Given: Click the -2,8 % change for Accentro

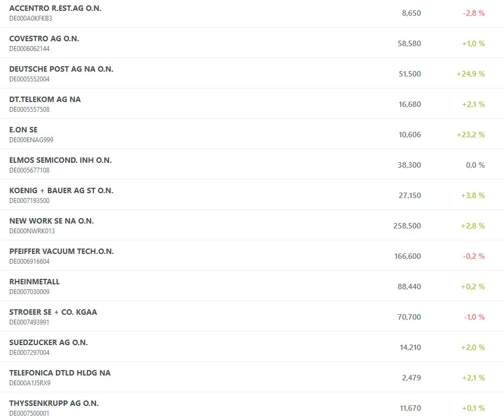Looking at the screenshot, I should pyautogui.click(x=474, y=13).
